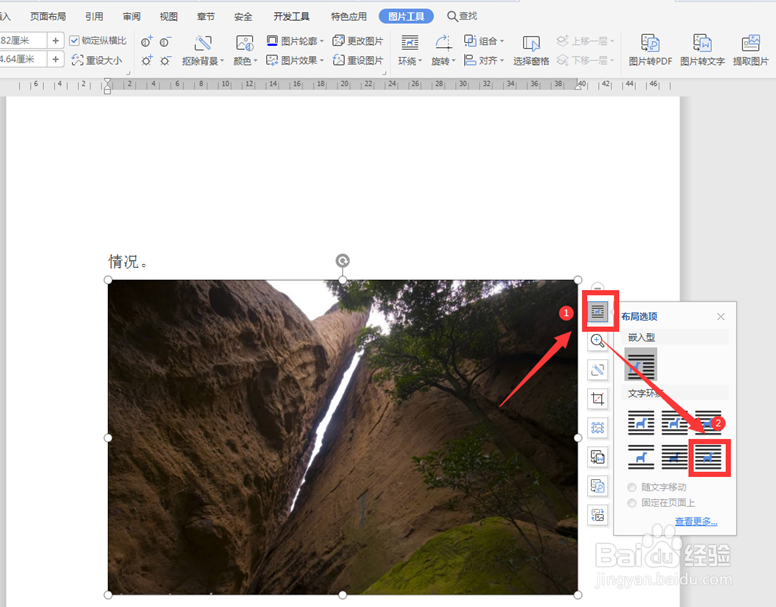Screen dimensions: 776x607
Task: Click the left indent marker on ruler
Action: click(107, 86)
